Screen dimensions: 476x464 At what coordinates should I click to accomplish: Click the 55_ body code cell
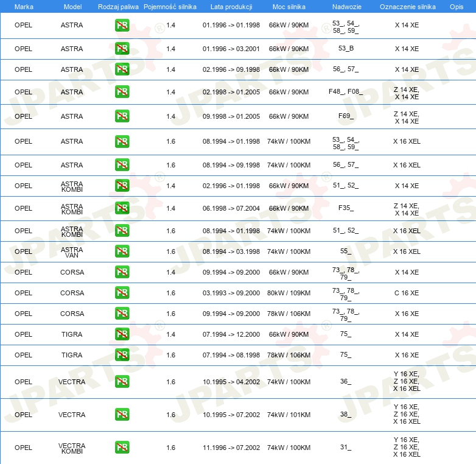pos(346,251)
